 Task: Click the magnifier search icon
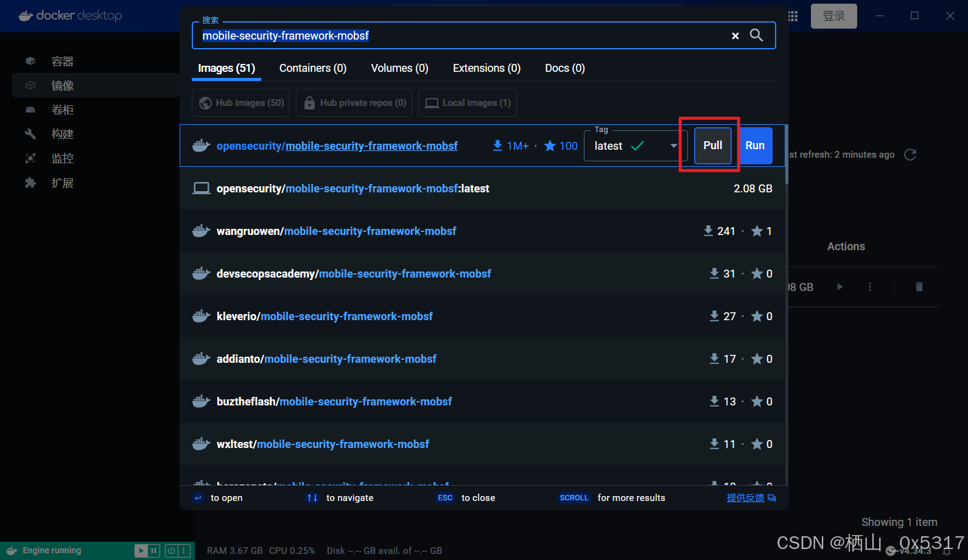click(756, 35)
